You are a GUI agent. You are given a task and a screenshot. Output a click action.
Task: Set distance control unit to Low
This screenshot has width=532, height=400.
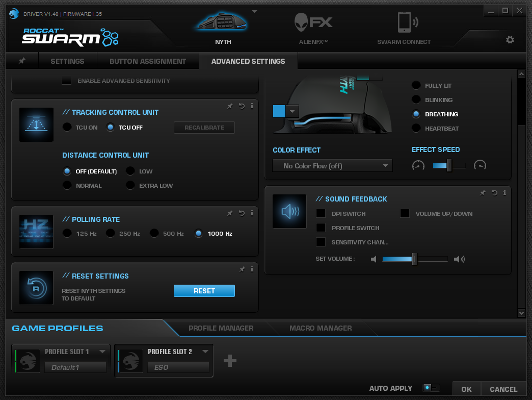[130, 171]
